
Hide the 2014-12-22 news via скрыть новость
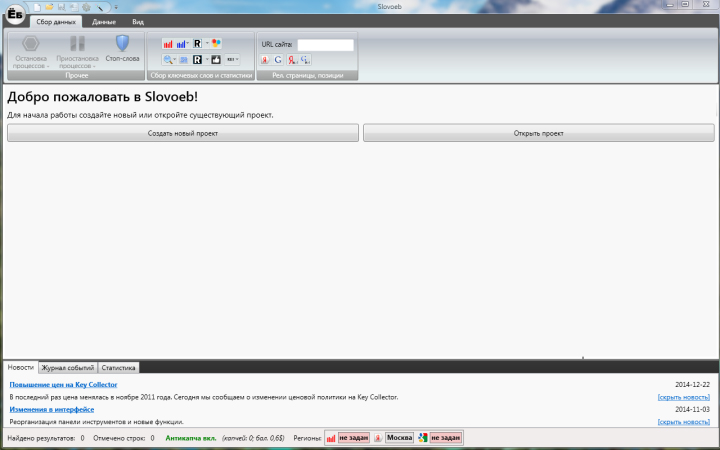(x=684, y=397)
